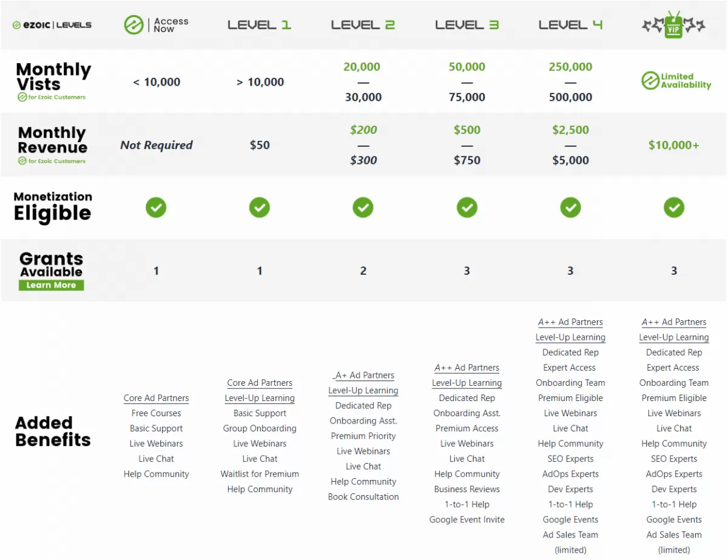
Task: Click "Free Courses" benefit
Action: (x=157, y=414)
